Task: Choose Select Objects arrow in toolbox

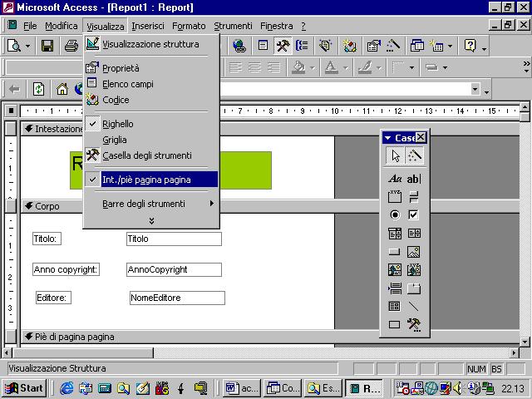Action: pyautogui.click(x=396, y=155)
